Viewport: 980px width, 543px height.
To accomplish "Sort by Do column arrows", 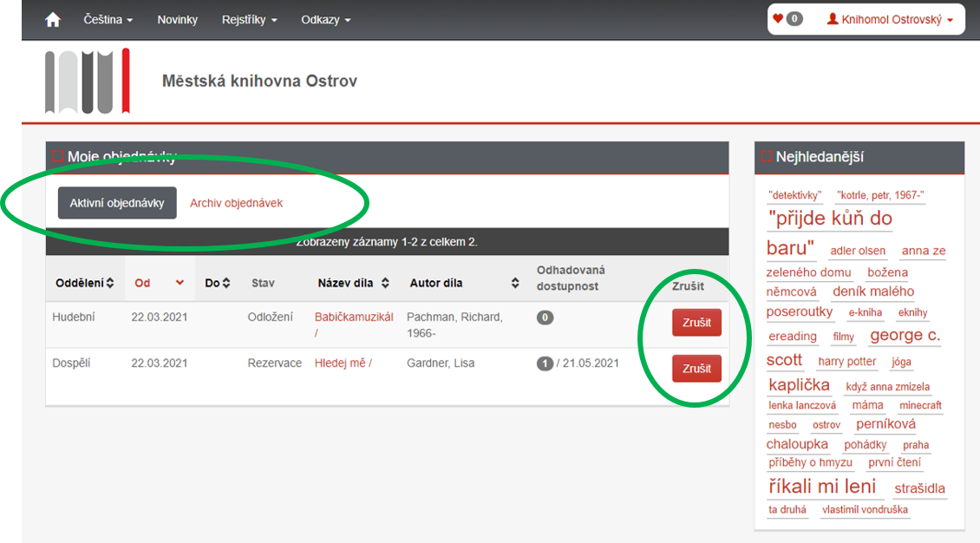I will point(226,283).
